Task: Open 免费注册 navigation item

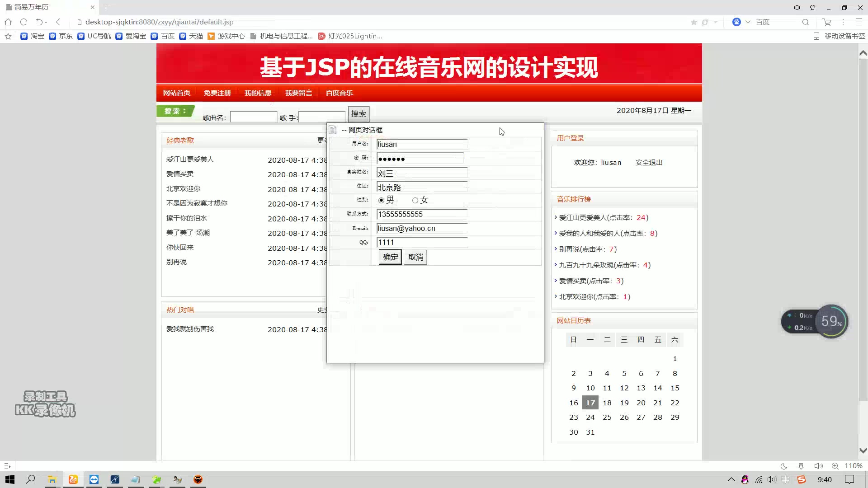Action: pos(217,93)
